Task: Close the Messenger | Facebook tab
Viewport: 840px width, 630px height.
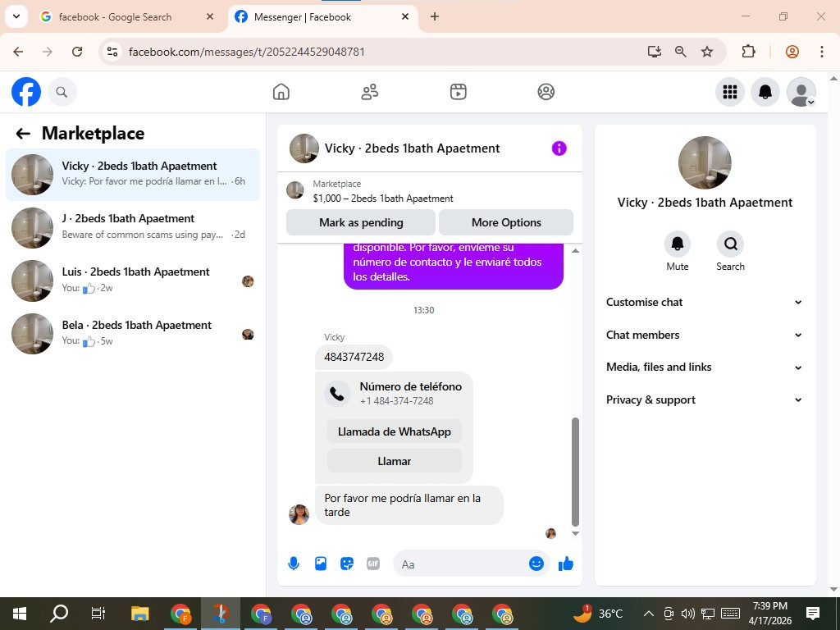Action: tap(405, 16)
